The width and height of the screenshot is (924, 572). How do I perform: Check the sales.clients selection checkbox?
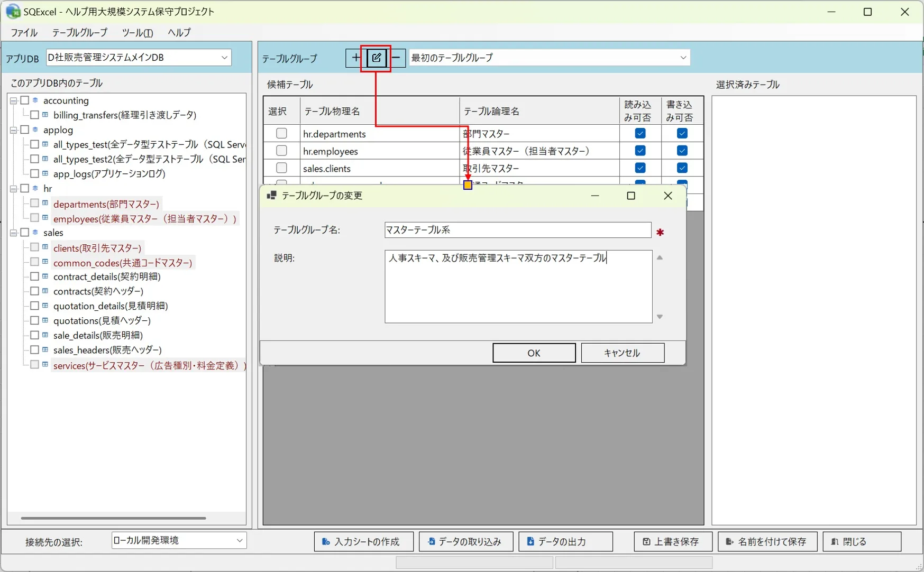tap(281, 168)
